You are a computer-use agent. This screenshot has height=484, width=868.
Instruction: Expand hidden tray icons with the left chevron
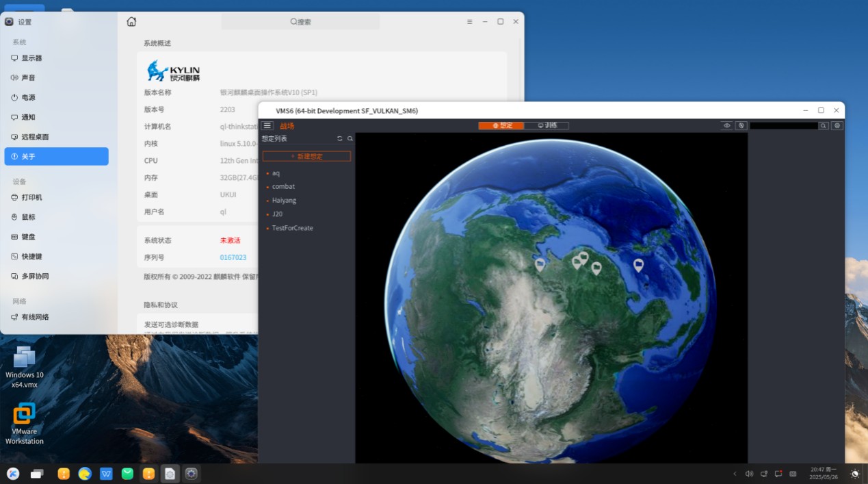click(x=735, y=474)
